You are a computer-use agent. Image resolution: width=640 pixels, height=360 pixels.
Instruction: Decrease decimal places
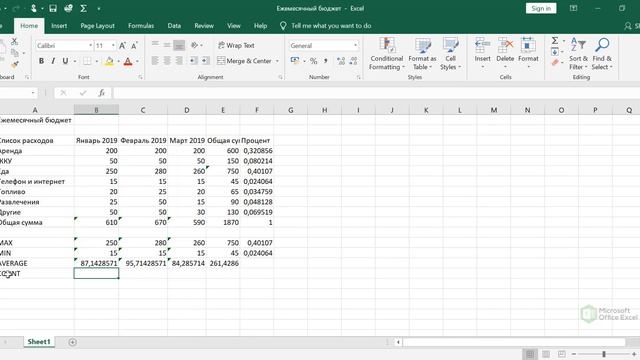pyautogui.click(x=353, y=61)
